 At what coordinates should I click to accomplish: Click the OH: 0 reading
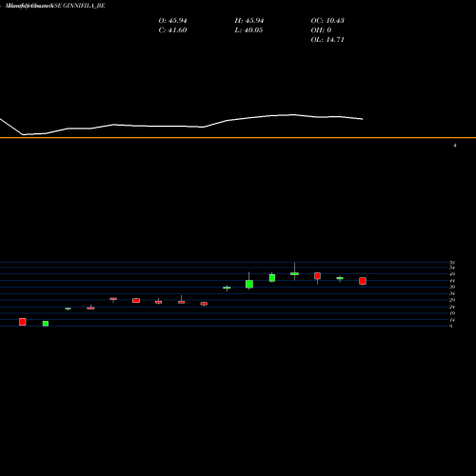321,30
